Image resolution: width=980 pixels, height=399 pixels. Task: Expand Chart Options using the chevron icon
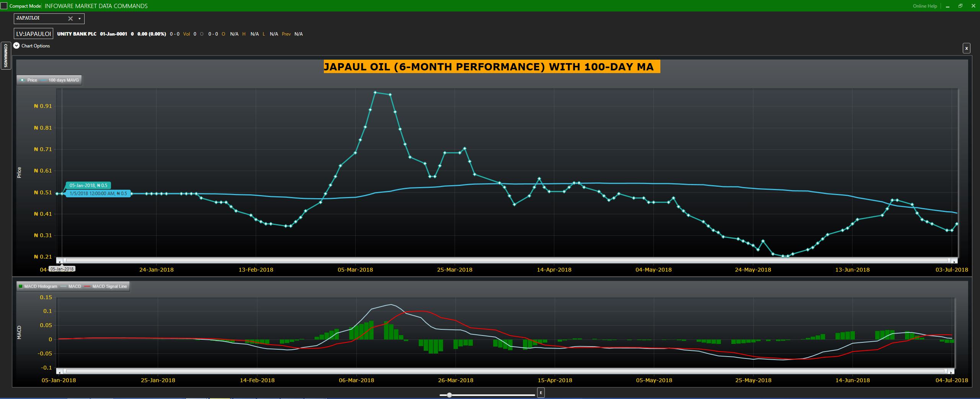click(16, 46)
